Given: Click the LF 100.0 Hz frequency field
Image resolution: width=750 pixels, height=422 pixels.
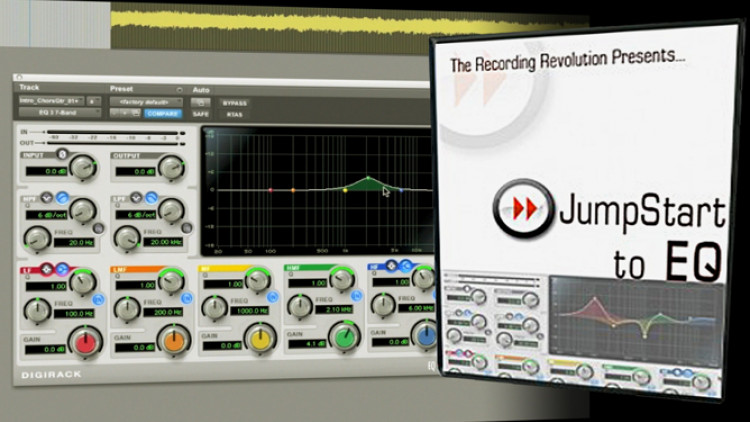Looking at the screenshot, I should coord(74,314).
